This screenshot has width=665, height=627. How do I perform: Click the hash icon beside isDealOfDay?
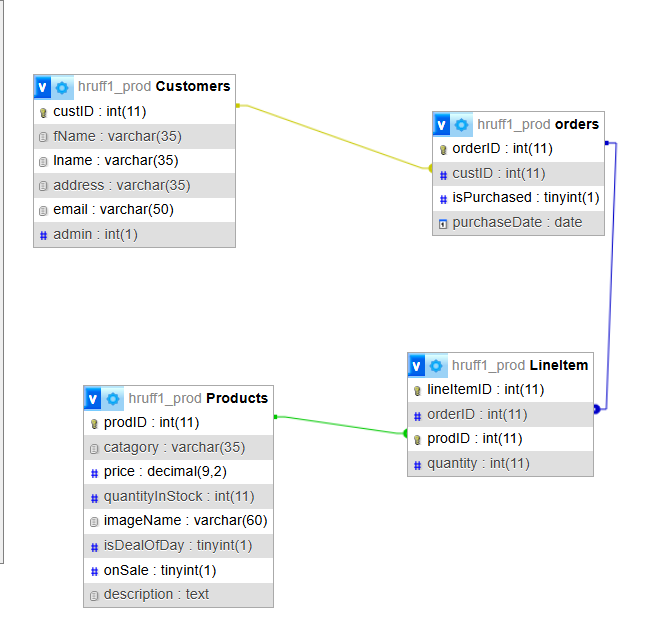[x=95, y=547]
